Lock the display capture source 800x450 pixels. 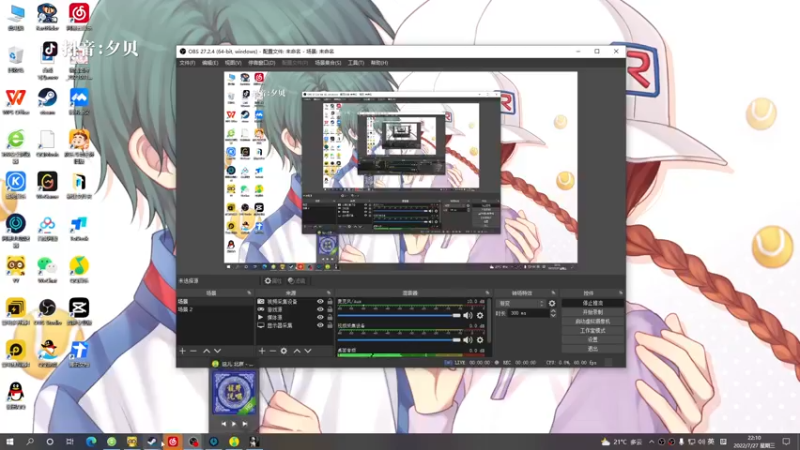coord(330,325)
